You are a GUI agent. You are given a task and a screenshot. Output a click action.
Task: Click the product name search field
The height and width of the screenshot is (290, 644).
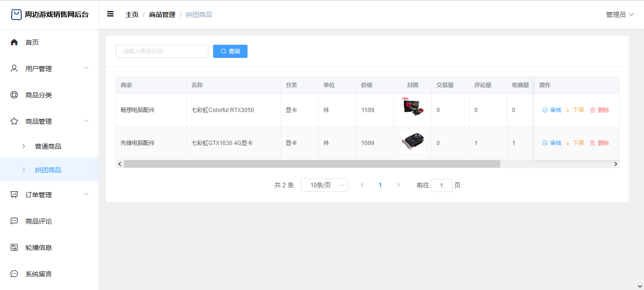tap(162, 51)
